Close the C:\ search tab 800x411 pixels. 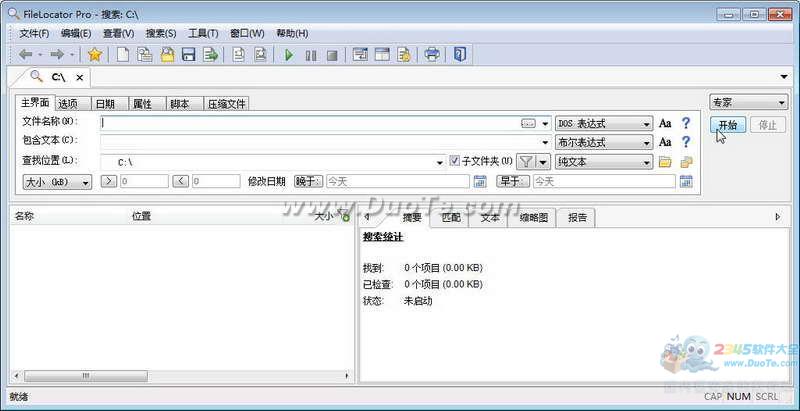[x=80, y=78]
